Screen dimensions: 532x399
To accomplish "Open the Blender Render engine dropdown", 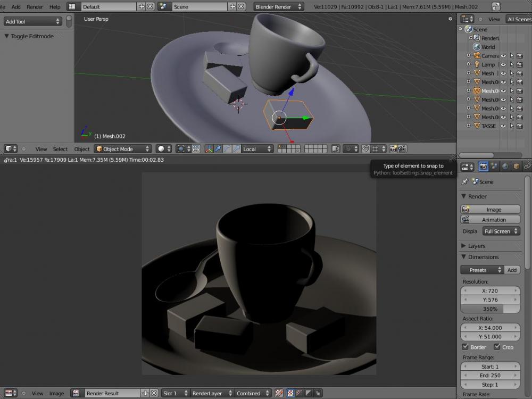I will (x=278, y=7).
